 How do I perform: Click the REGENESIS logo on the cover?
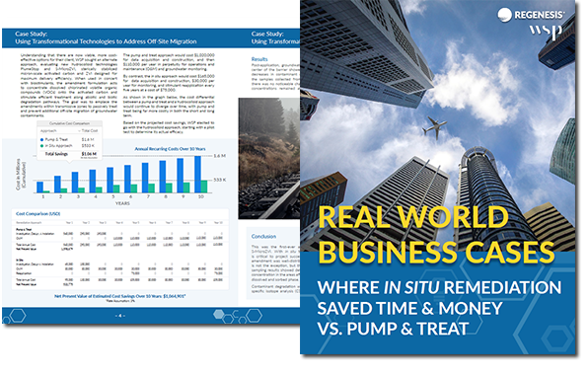point(531,15)
